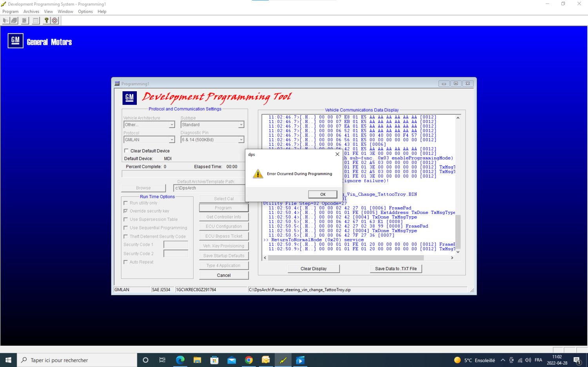The width and height of the screenshot is (588, 367).
Task: Open Task View from the taskbar
Action: (162, 360)
